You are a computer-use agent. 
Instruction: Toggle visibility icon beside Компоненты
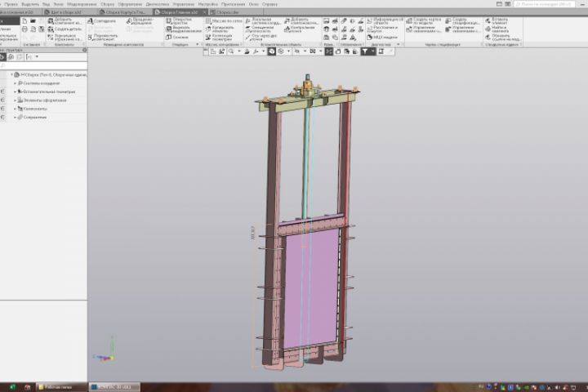(x=2, y=109)
